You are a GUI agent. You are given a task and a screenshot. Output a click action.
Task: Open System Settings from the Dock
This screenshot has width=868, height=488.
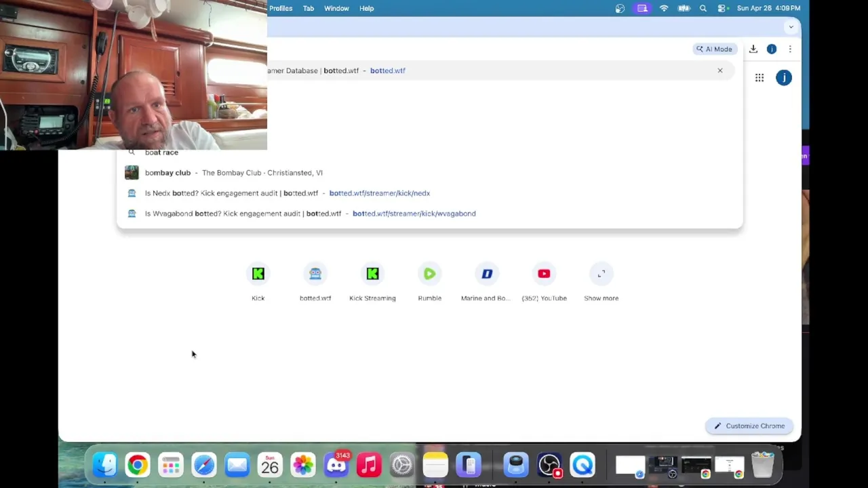(x=402, y=465)
